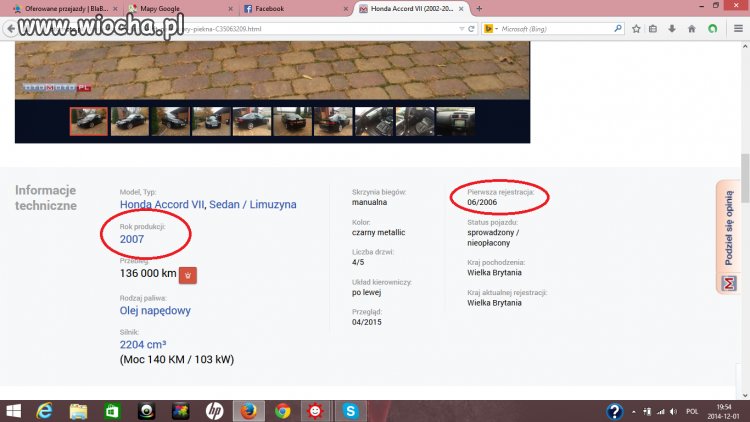750x422 pixels.
Task: Launch Windows Store from the taskbar
Action: coord(112,411)
